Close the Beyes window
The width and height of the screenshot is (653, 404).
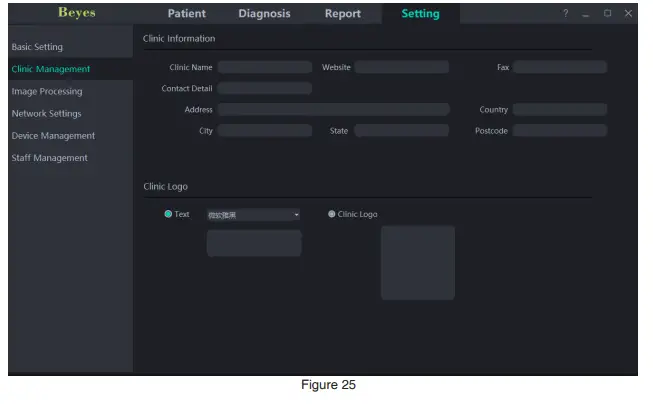[x=628, y=13]
